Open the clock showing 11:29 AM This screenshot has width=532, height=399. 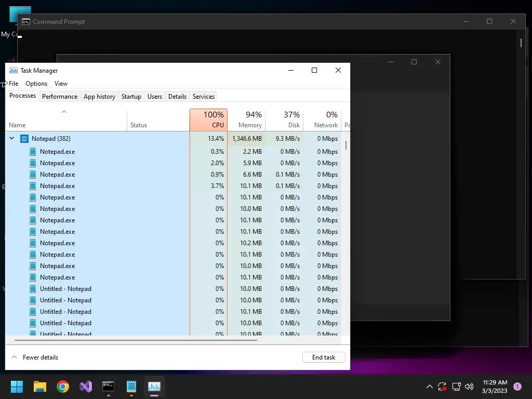[495, 387]
